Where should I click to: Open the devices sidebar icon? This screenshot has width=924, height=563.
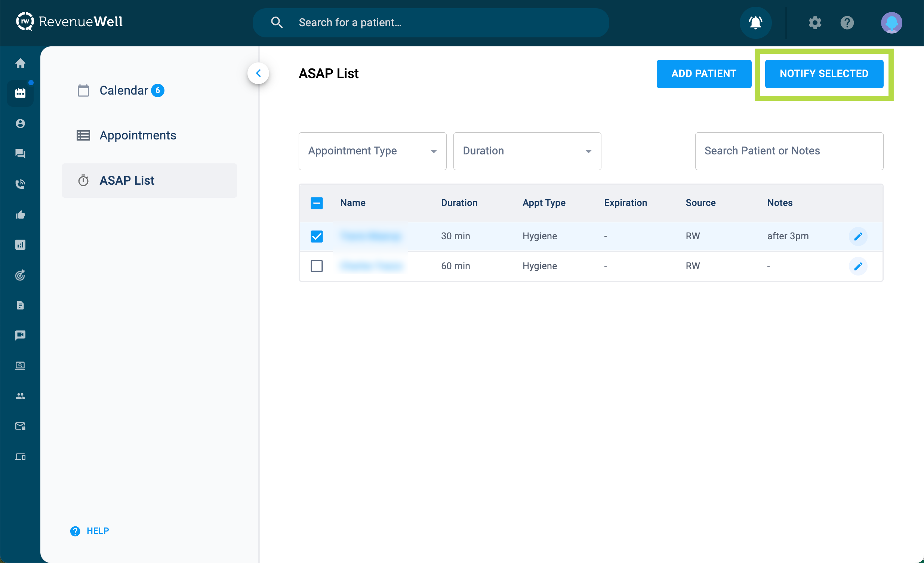[20, 456]
